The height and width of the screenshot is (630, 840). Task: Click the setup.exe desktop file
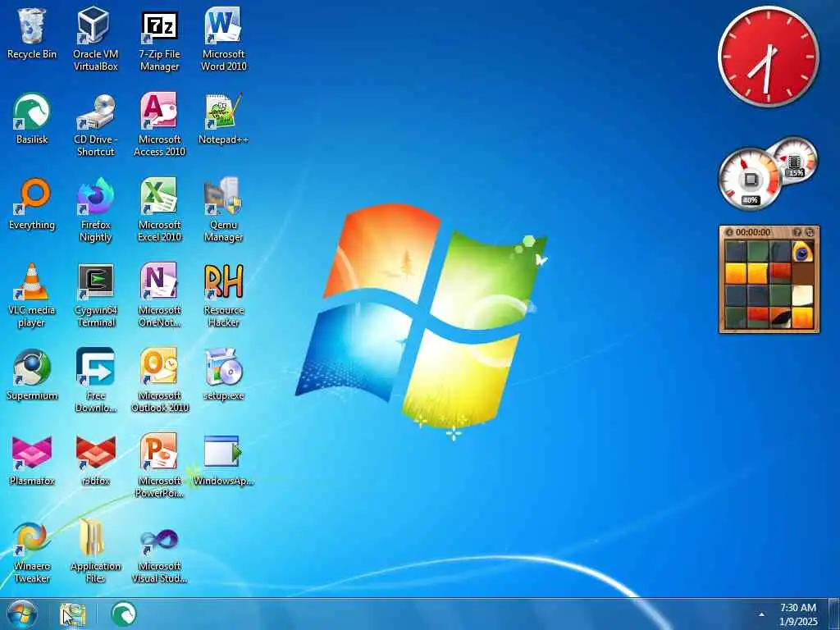tap(223, 375)
